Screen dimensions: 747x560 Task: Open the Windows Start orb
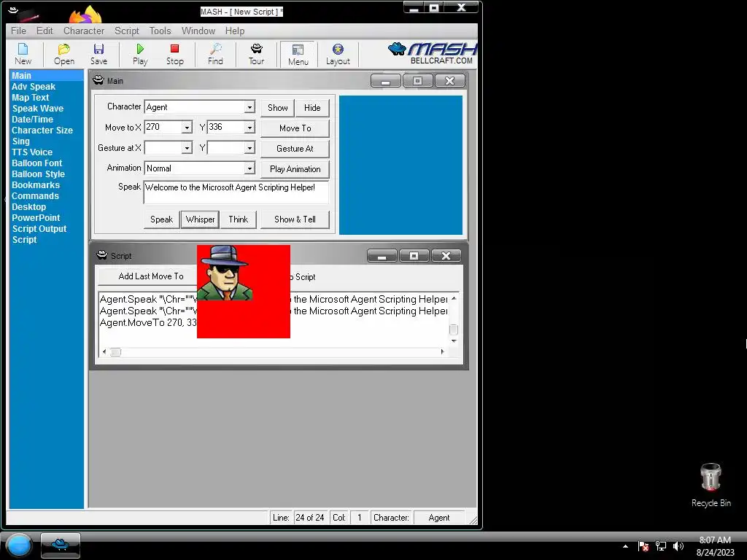click(19, 545)
